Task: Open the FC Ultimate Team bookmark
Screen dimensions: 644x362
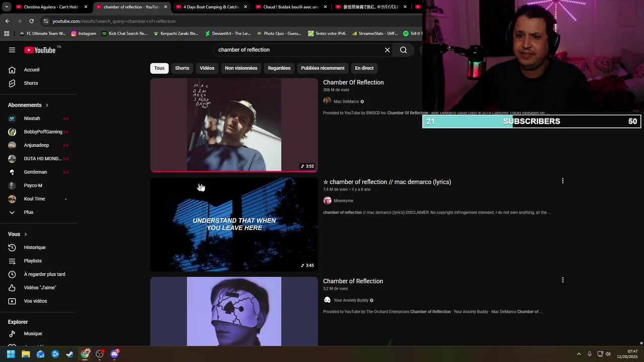Action: 42,34
